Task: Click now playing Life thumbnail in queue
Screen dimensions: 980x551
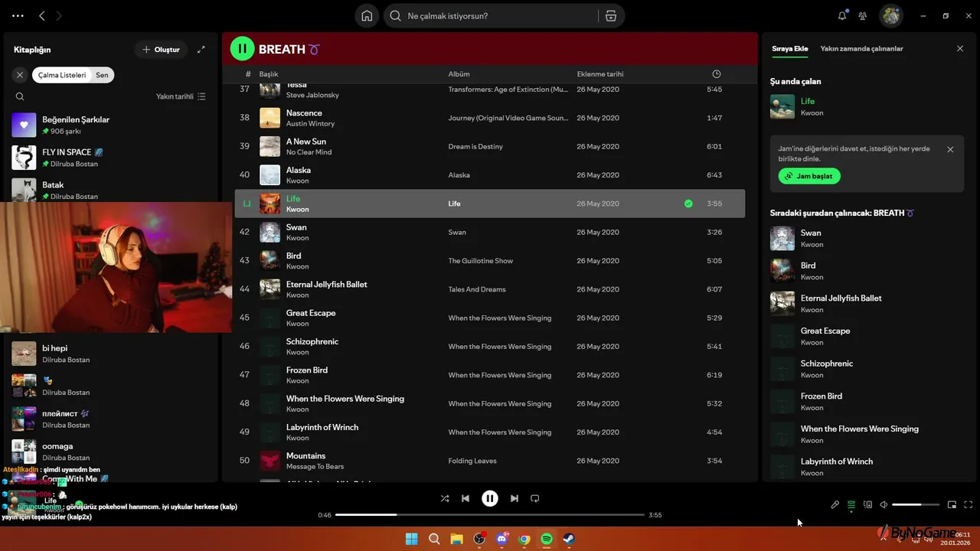Action: (x=782, y=106)
